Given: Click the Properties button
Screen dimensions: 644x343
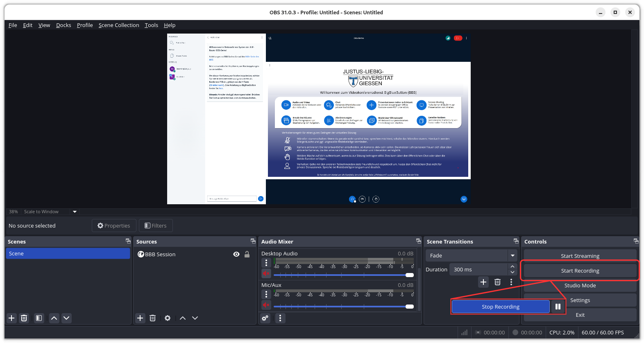Looking at the screenshot, I should 114,226.
